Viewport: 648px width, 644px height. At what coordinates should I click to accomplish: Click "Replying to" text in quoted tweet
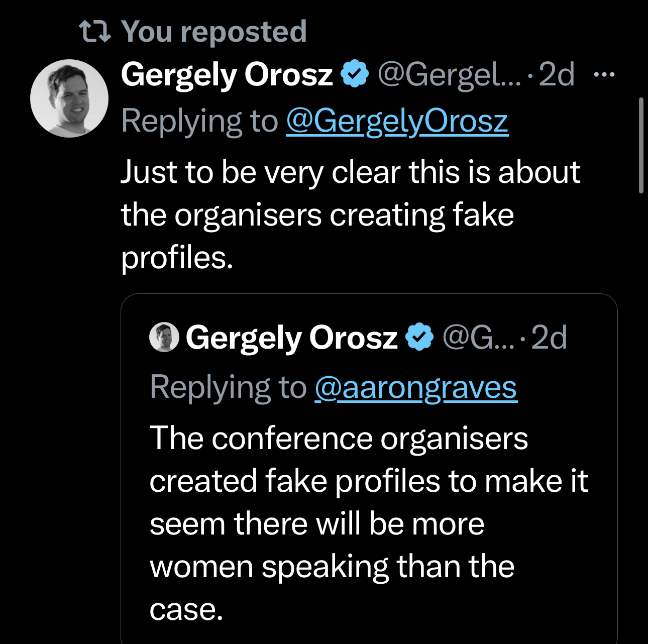pyautogui.click(x=228, y=387)
